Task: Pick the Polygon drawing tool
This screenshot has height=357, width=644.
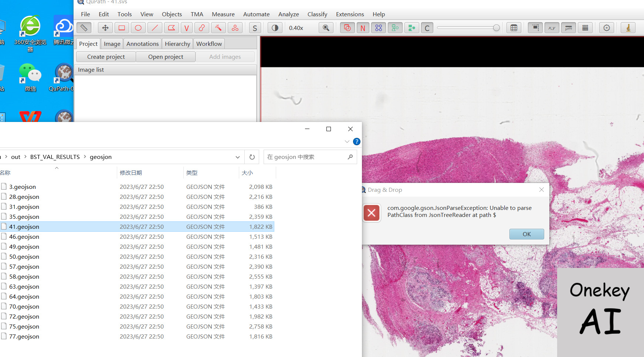Action: point(171,28)
